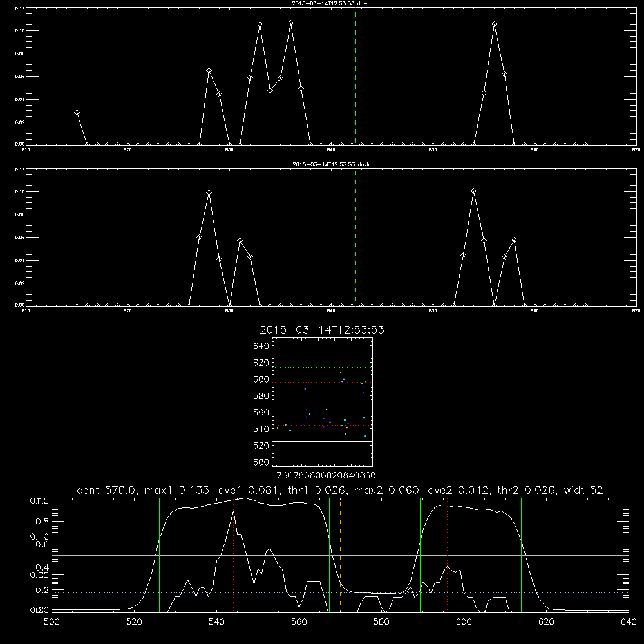Viewport: 644px width, 644px height.
Task: Click y-axis label 620 of the scatter plot
Action: pos(261,363)
